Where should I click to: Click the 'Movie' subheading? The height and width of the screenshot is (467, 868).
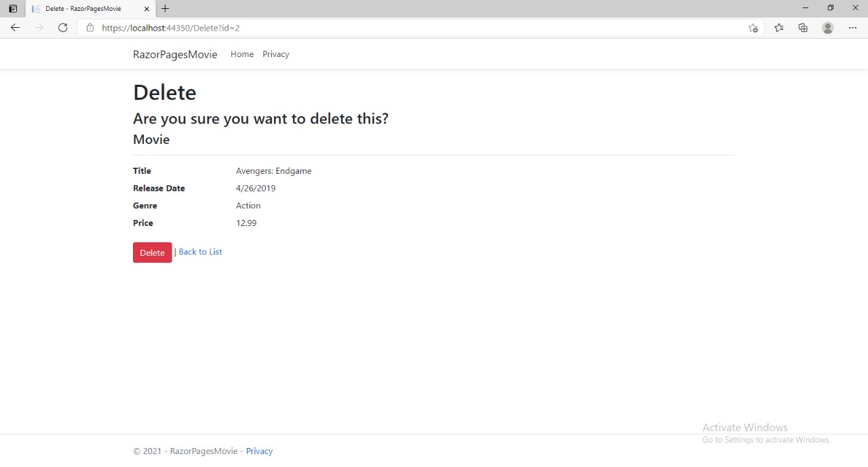tap(151, 140)
